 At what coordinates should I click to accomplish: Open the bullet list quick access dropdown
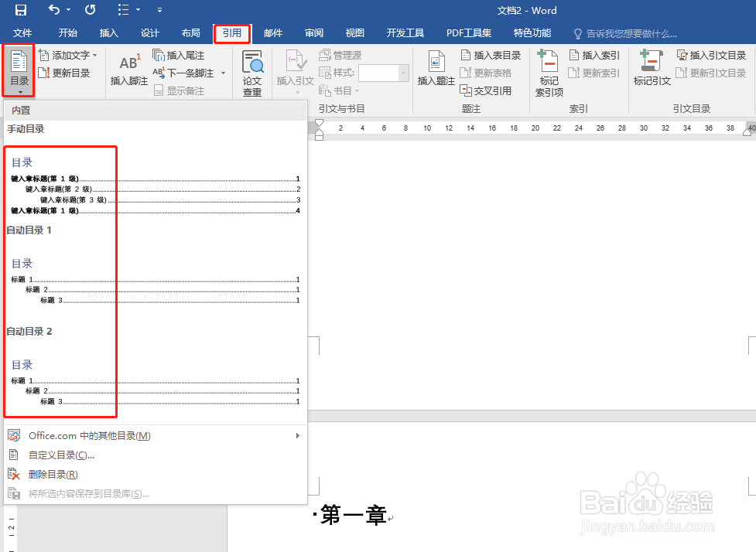139,10
